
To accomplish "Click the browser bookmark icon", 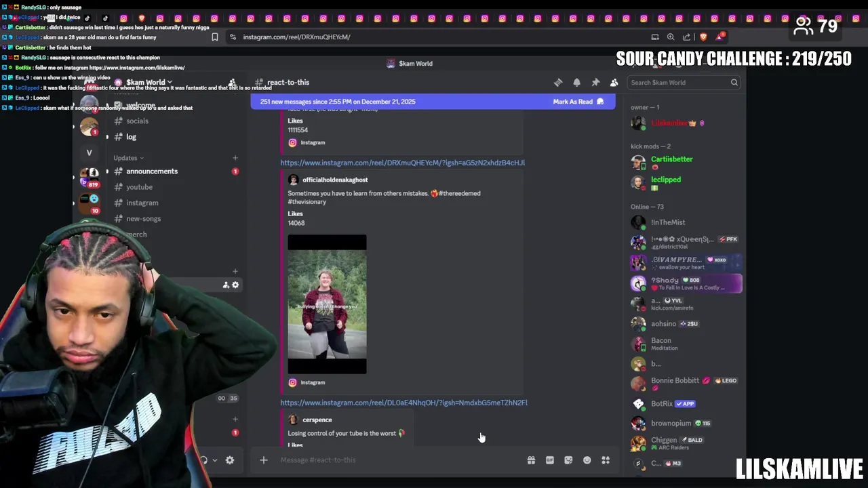I will click(215, 37).
